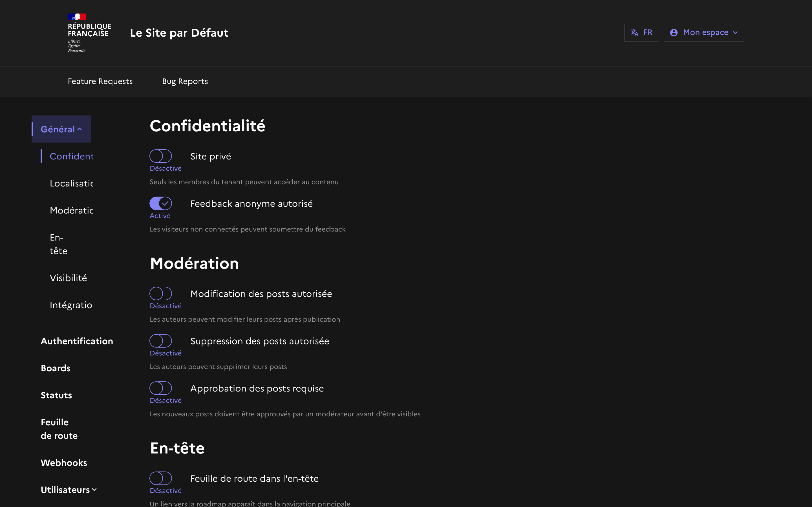The image size is (812, 507).
Task: Toggle Approbation des posts requise
Action: (x=161, y=388)
